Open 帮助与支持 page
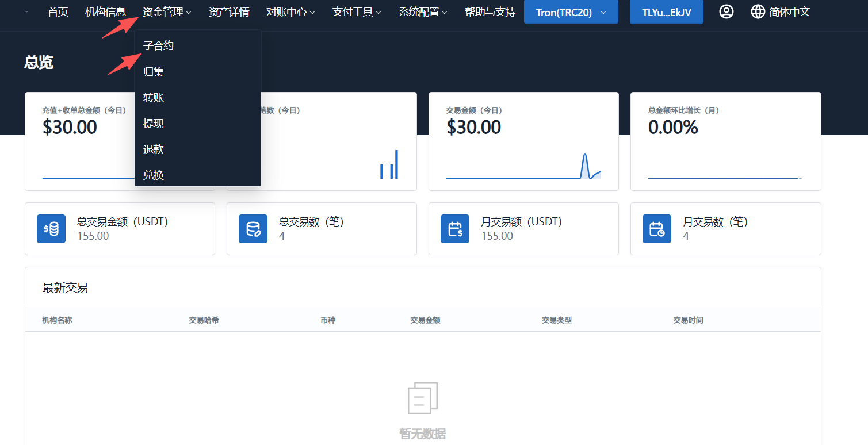 (x=490, y=12)
